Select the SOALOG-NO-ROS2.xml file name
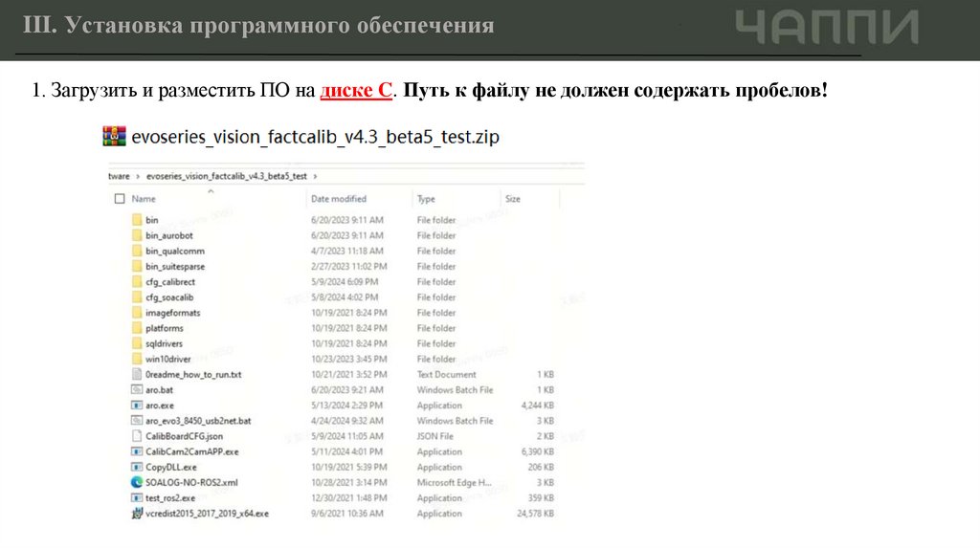The width and height of the screenshot is (980, 549). pyautogui.click(x=191, y=482)
